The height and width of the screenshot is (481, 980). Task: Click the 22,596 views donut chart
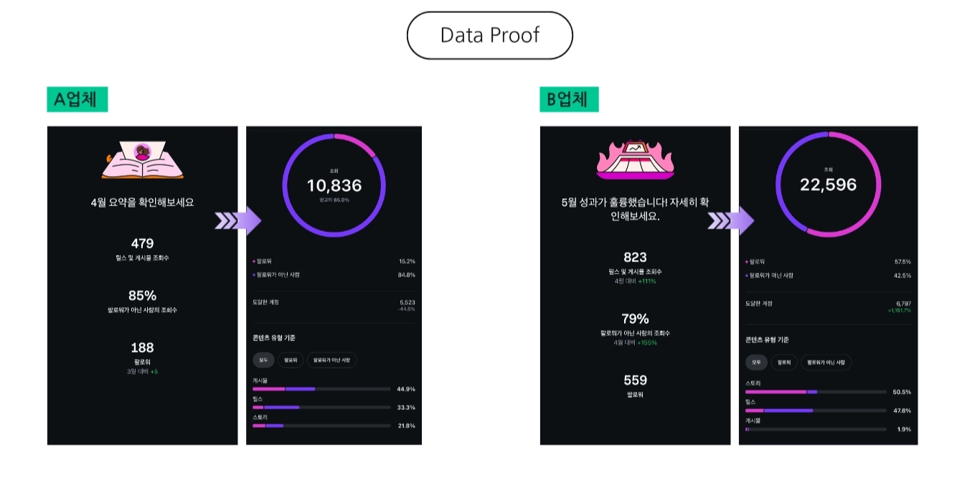(828, 184)
